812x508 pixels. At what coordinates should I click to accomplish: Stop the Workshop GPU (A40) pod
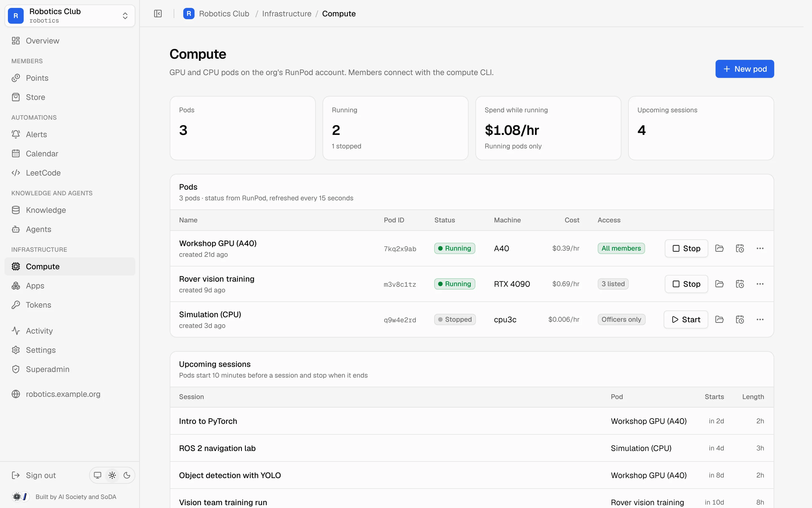(686, 248)
